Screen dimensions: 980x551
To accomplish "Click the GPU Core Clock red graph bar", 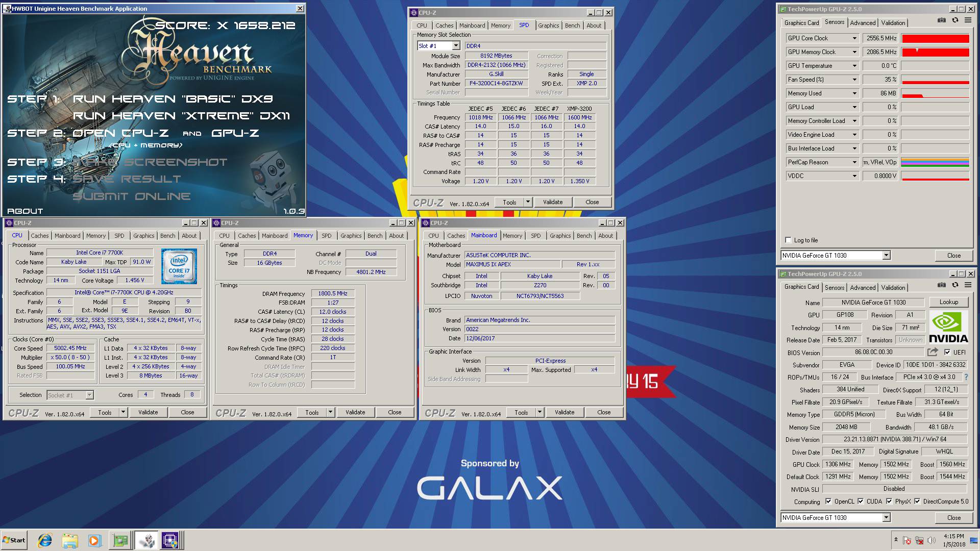I will click(935, 38).
